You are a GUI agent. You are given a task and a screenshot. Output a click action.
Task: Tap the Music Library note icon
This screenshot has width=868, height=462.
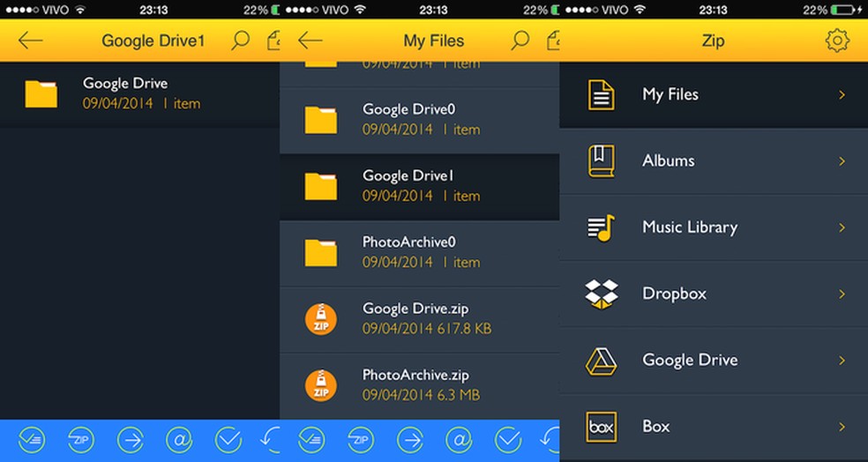click(602, 227)
